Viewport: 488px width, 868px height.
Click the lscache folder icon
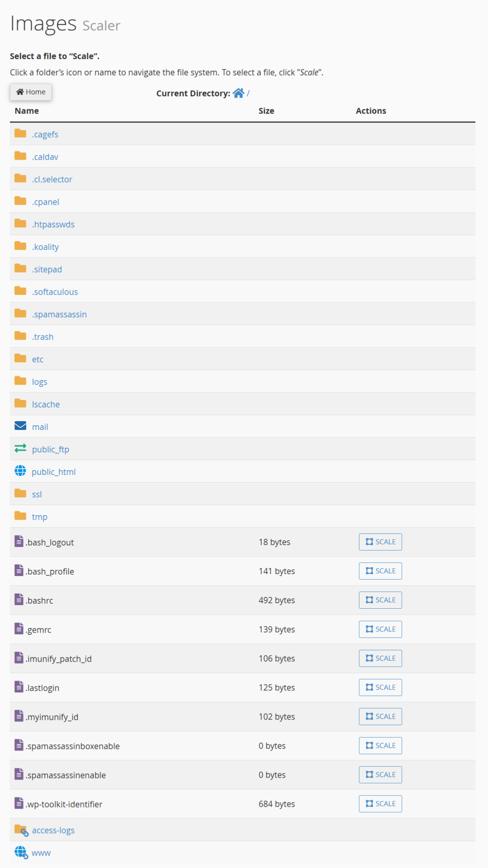(20, 403)
